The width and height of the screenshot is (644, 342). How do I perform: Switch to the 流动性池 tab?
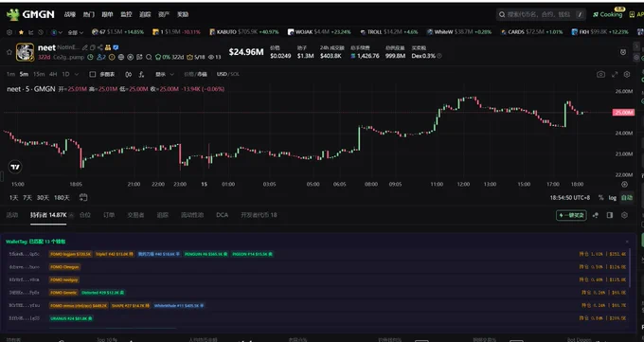click(x=192, y=215)
